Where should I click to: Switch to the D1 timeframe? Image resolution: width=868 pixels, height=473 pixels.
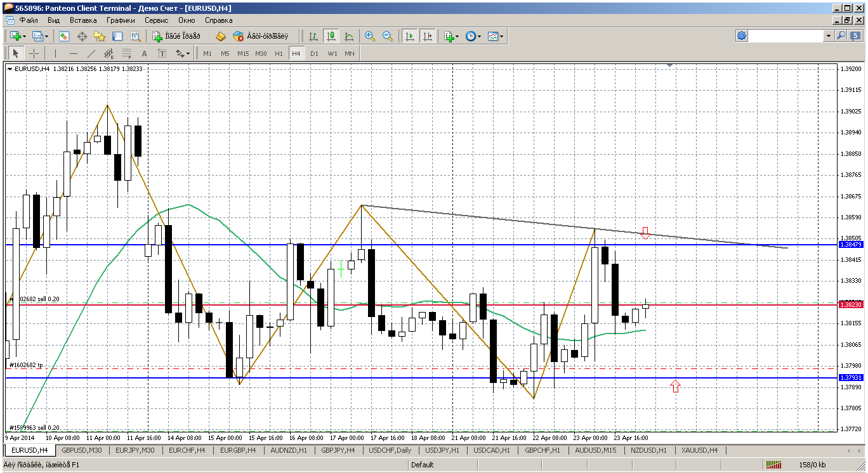click(x=314, y=54)
